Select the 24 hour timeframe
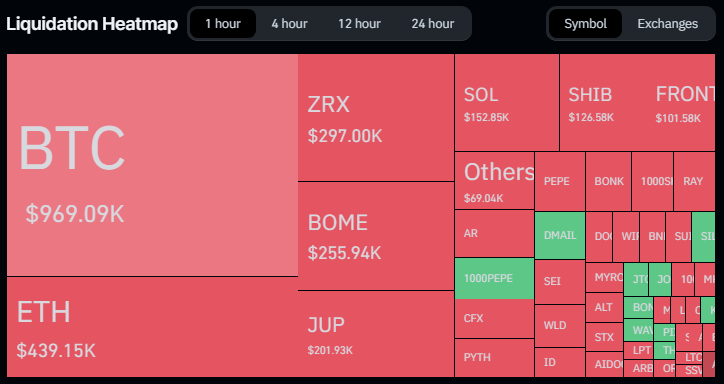The height and width of the screenshot is (384, 724). [433, 24]
